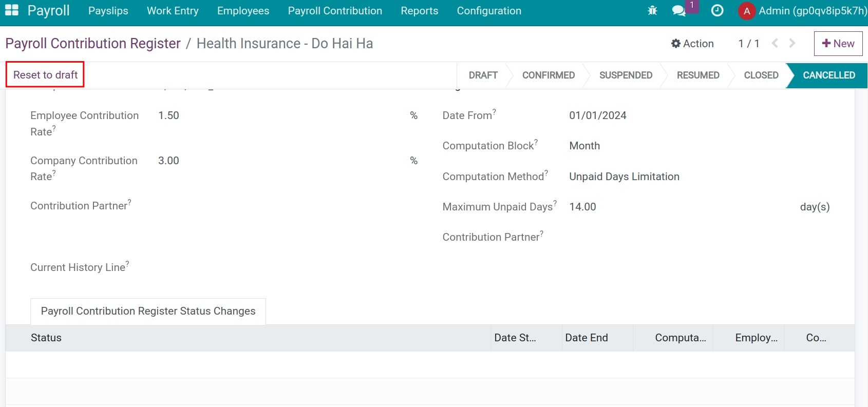Click the Admin user avatar
Viewport: 868px width, 407px height.
(x=746, y=11)
